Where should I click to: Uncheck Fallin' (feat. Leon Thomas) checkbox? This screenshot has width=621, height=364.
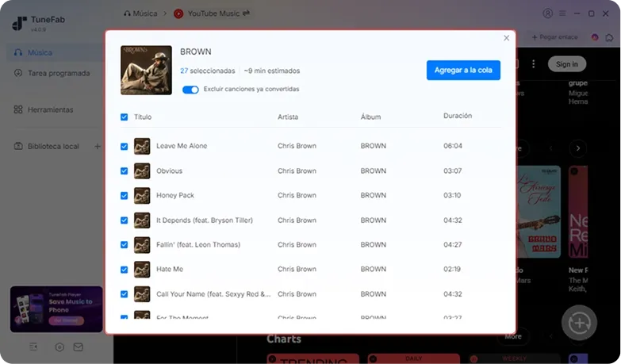124,245
